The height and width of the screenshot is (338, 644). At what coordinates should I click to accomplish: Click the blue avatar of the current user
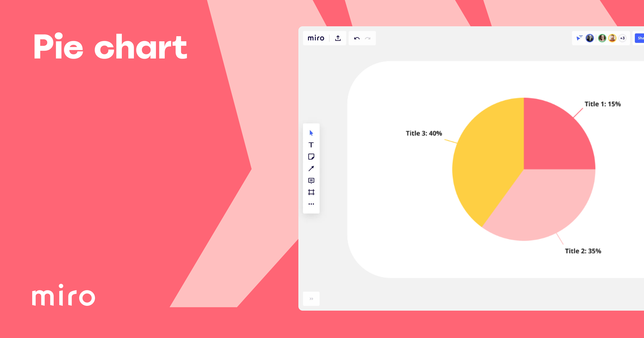590,38
